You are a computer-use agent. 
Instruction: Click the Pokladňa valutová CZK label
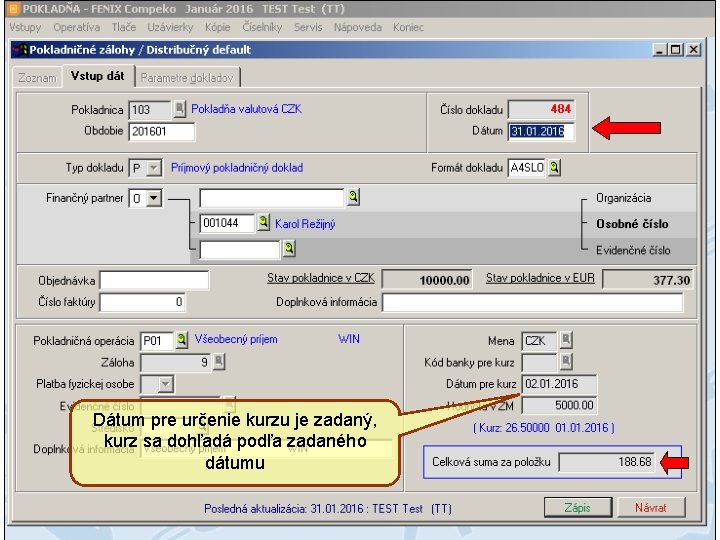pos(247,109)
